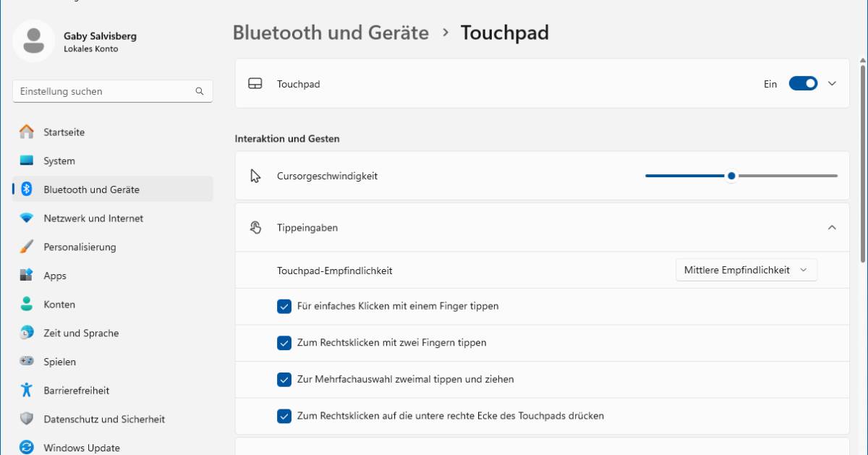Open the Konten settings page
This screenshot has height=455, width=868.
point(59,304)
